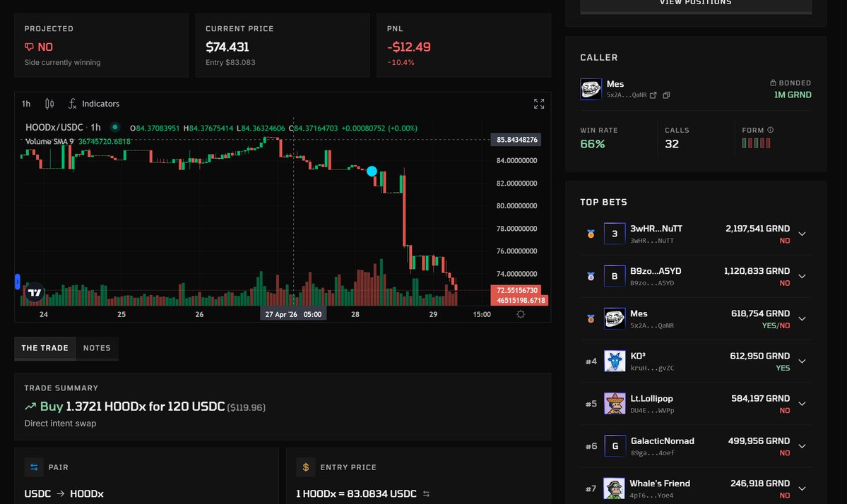The width and height of the screenshot is (847, 504).
Task: Switch to the NOTES tab
Action: [97, 348]
